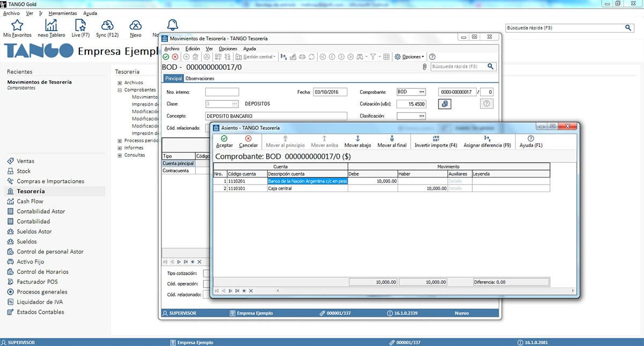The width and height of the screenshot is (644, 346).
Task: Open the Opciones menu in the Movimientos menu bar
Action: [x=228, y=48]
